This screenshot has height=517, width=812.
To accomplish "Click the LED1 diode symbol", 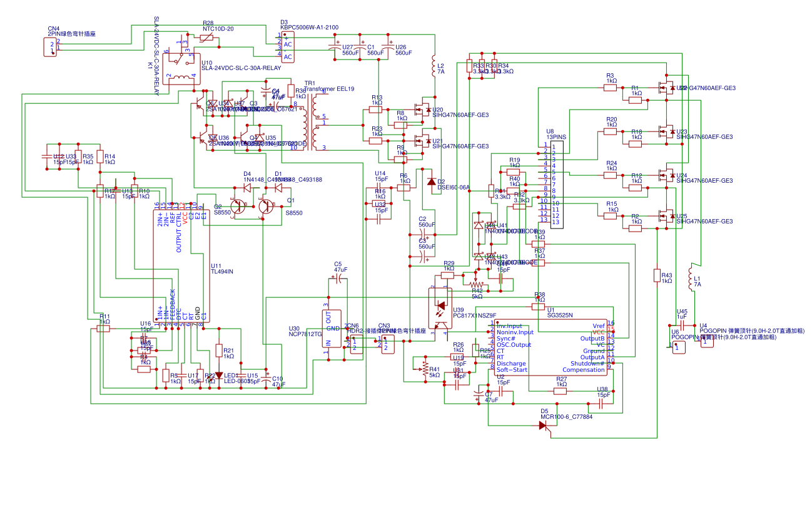I will point(218,376).
